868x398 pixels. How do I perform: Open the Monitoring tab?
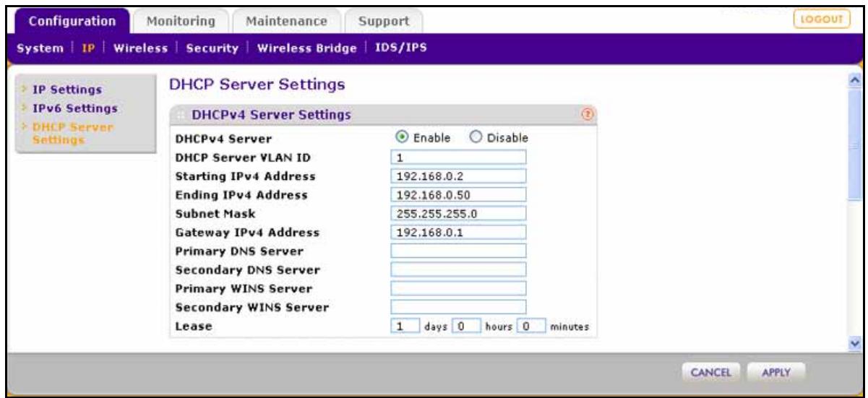point(181,21)
